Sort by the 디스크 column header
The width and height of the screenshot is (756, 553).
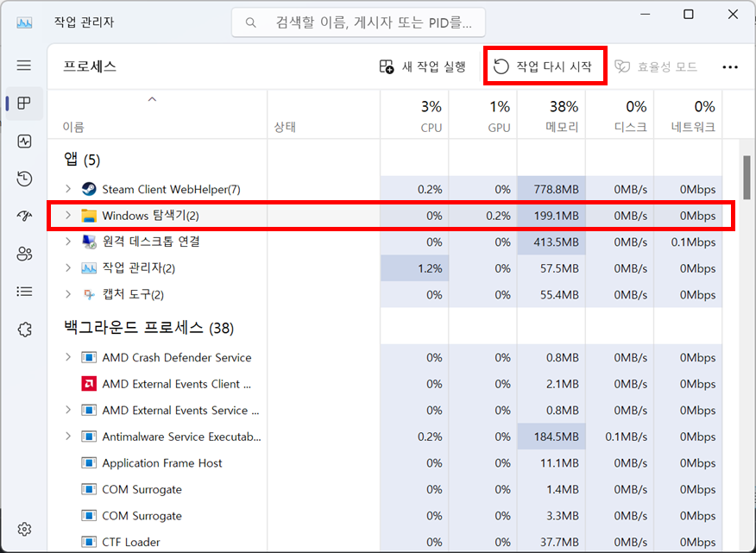[620, 115]
